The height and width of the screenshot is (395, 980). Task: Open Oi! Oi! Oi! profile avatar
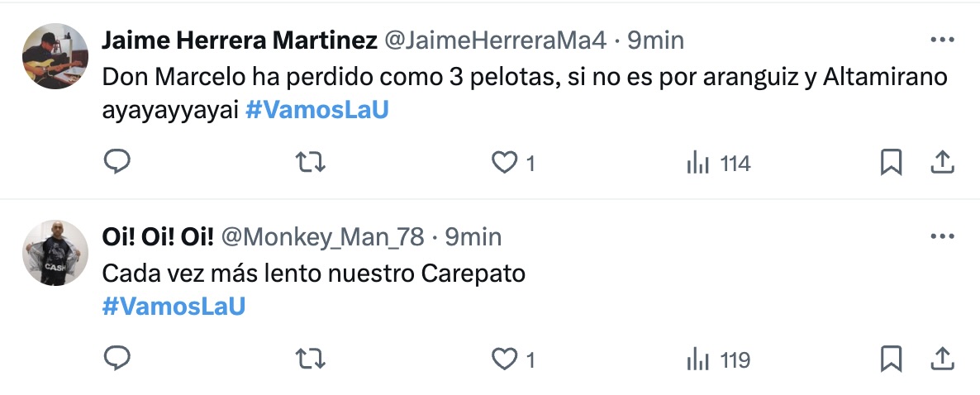55,253
